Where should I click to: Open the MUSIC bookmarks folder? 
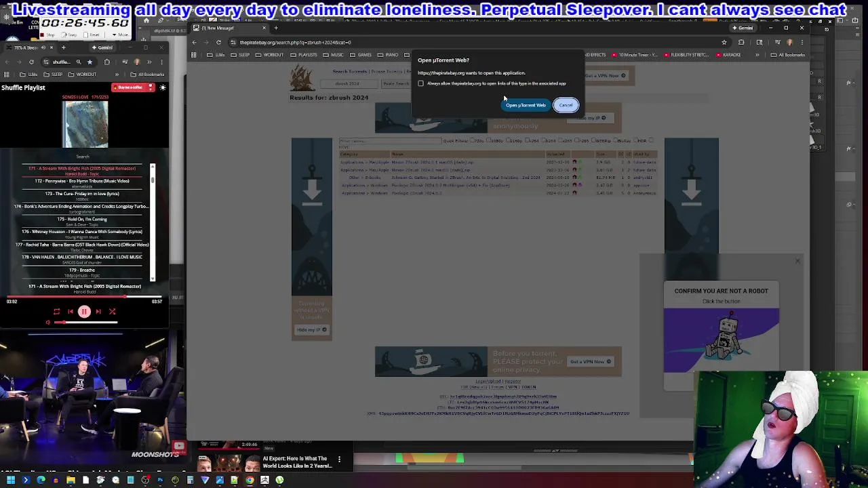pyautogui.click(x=334, y=55)
